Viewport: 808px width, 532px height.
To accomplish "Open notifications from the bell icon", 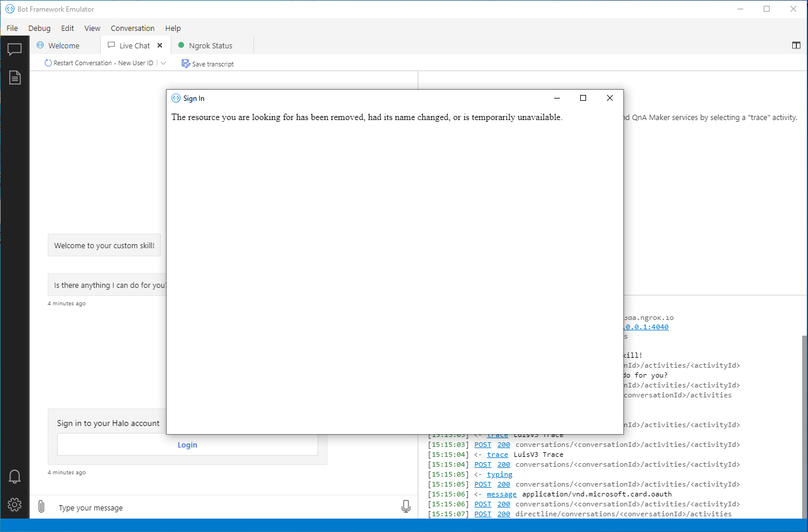I will 15,476.
